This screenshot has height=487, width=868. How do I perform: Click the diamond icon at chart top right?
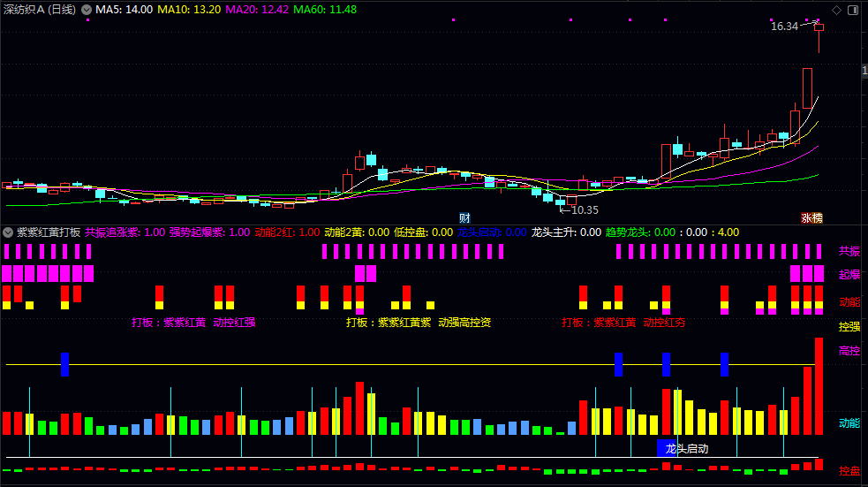coord(836,10)
